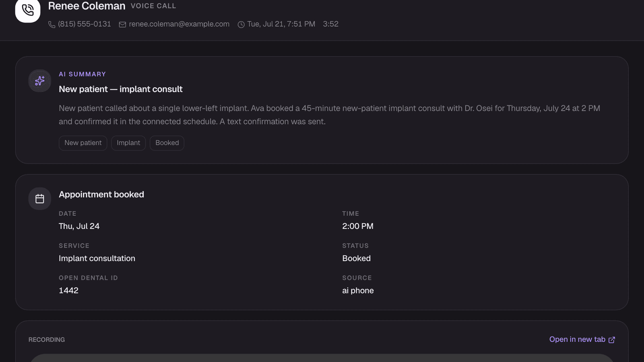
Task: Click the date value Thu, Jul 24
Action: [x=79, y=226]
